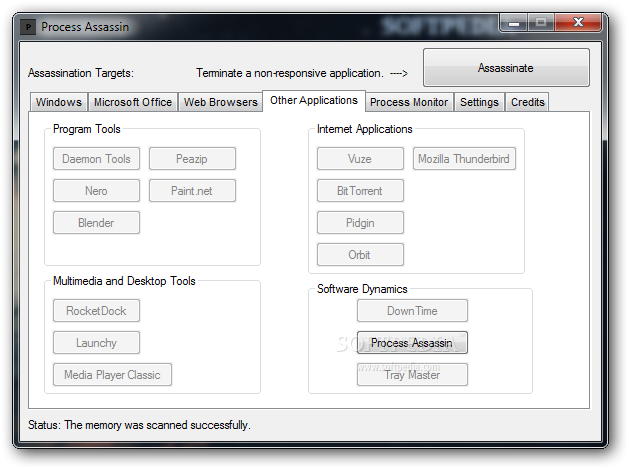Click the Media Player Classic button
The image size is (629, 469).
pyautogui.click(x=112, y=375)
